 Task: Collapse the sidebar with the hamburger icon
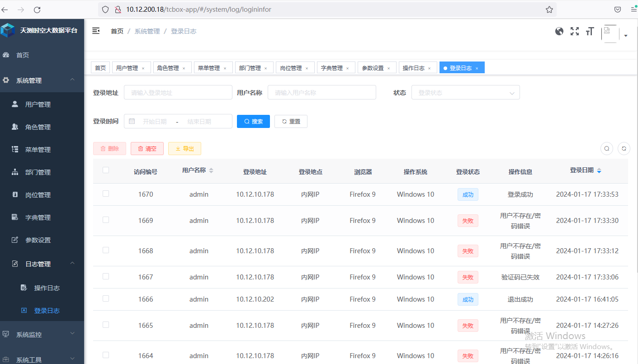pos(96,31)
